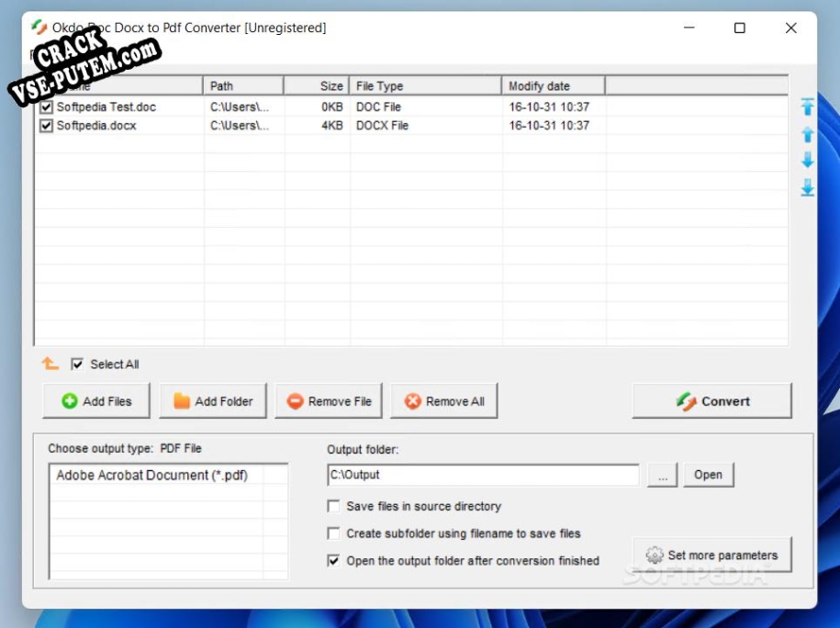Uncheck the Softpedia Test.doc checkbox

[x=46, y=107]
